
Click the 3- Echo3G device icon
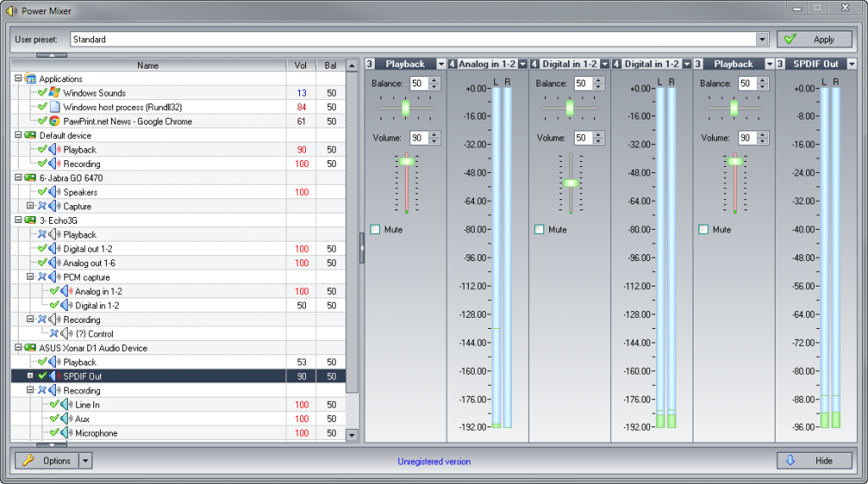[31, 220]
